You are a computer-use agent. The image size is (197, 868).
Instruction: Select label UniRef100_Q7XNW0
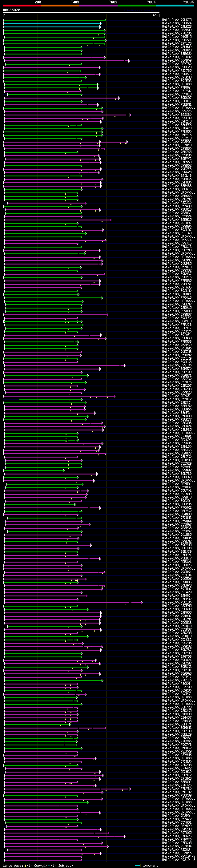click(177, 761)
